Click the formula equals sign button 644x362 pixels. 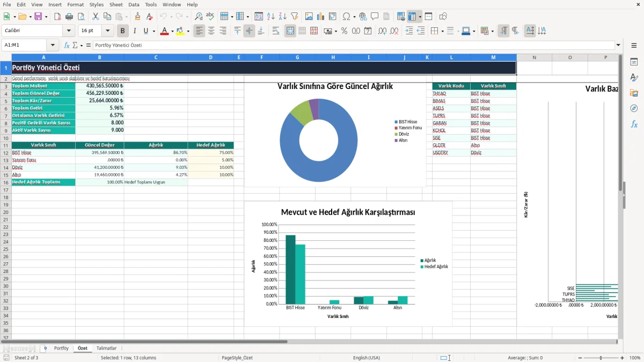pyautogui.click(x=89, y=45)
